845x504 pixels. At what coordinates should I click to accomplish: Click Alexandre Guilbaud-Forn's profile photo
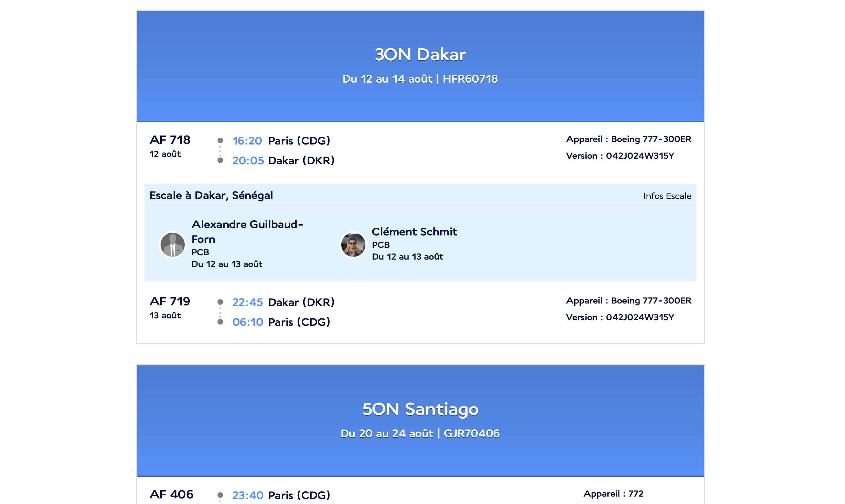tap(172, 244)
